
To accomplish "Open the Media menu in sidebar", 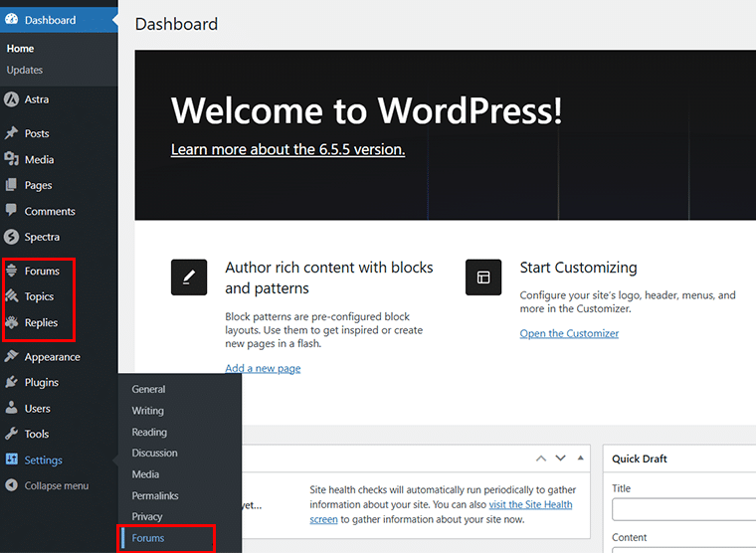I will coord(59,159).
